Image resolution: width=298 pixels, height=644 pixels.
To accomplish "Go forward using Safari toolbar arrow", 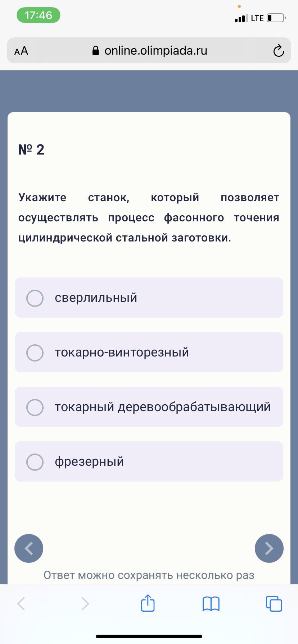I will (85, 603).
